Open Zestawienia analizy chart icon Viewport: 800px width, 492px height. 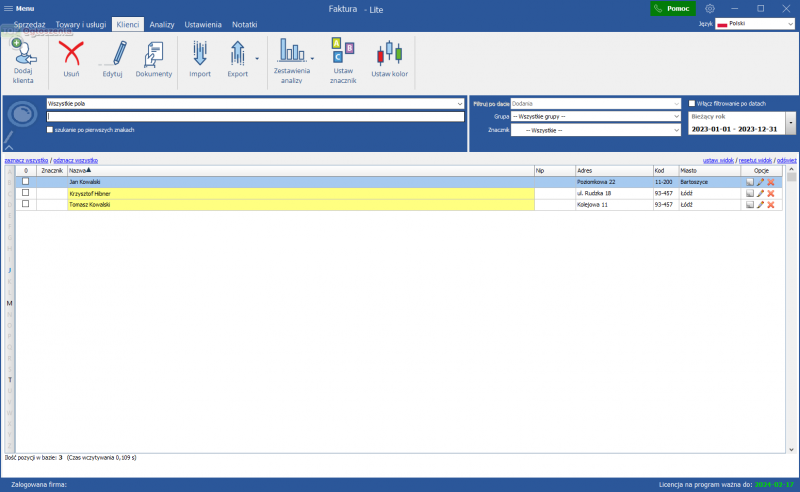tap(292, 52)
